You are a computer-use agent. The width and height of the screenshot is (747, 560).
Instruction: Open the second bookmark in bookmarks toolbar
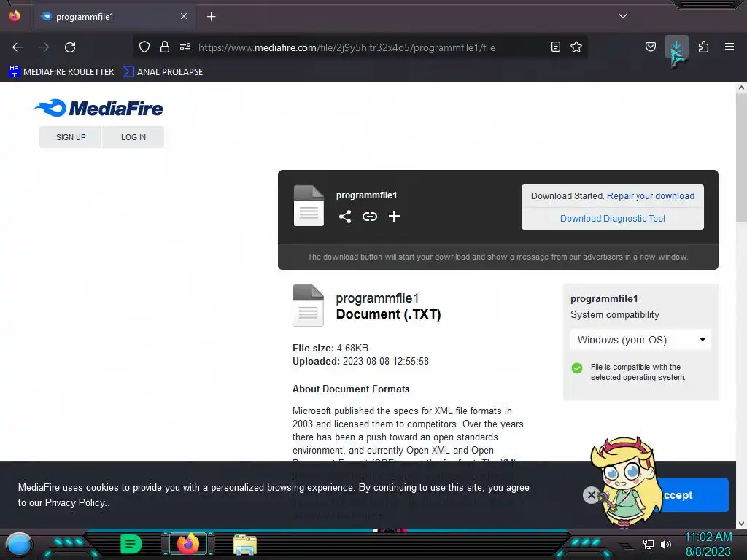pos(163,72)
